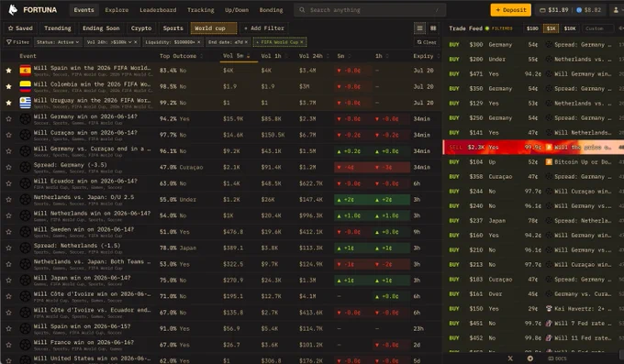624x364 pixels.
Task: Sort by Top Outcome column
Action: coord(181,56)
